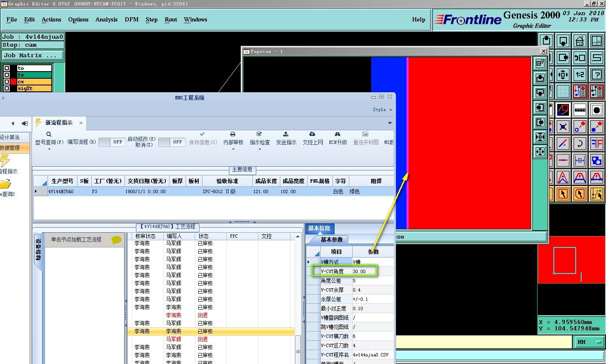606x364 pixels.
Task: Click the 4v144njua0.CSV program name value
Action: 373,355
